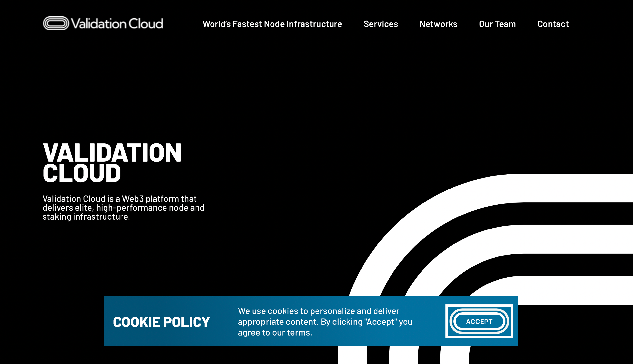Click the COOKIE POLICY banner title
Image resolution: width=633 pixels, height=364 pixels.
click(161, 322)
